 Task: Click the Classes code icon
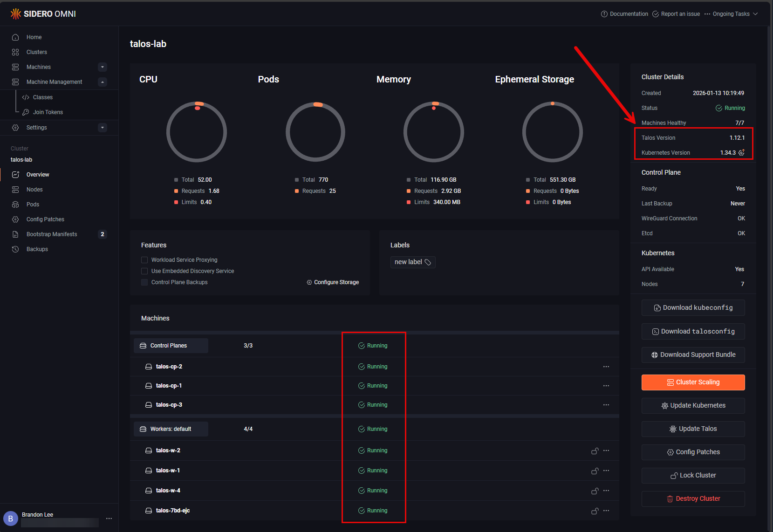(26, 97)
